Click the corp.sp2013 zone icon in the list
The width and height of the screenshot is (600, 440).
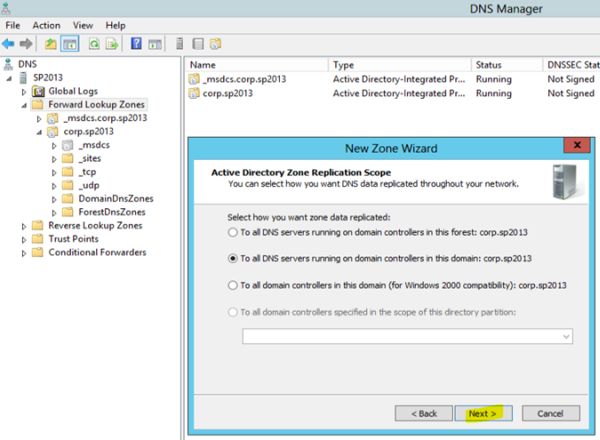(194, 93)
